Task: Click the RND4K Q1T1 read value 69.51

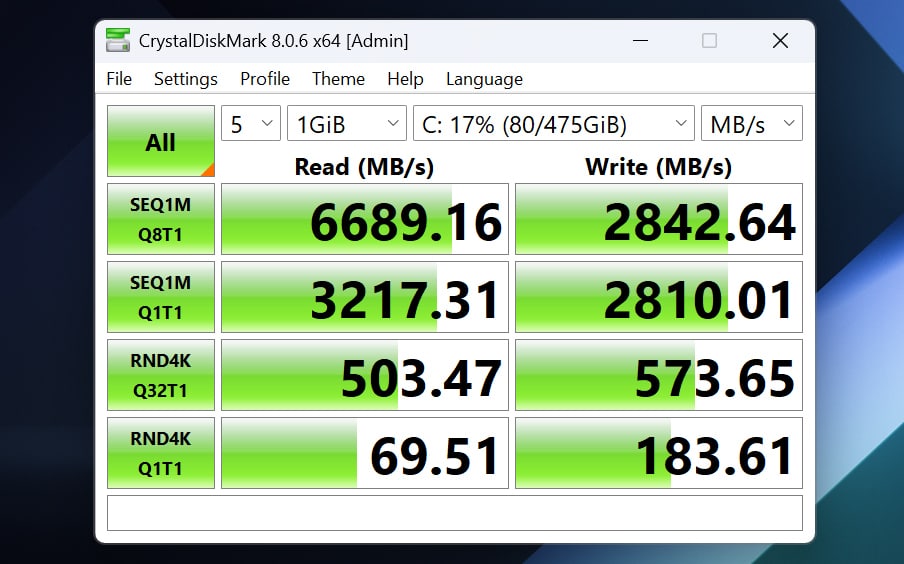Action: pos(365,453)
